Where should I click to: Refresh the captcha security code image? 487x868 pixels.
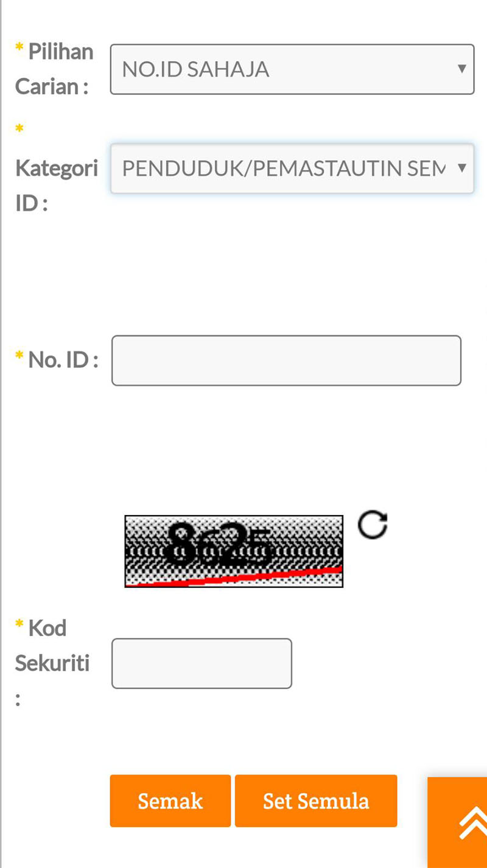point(373,526)
